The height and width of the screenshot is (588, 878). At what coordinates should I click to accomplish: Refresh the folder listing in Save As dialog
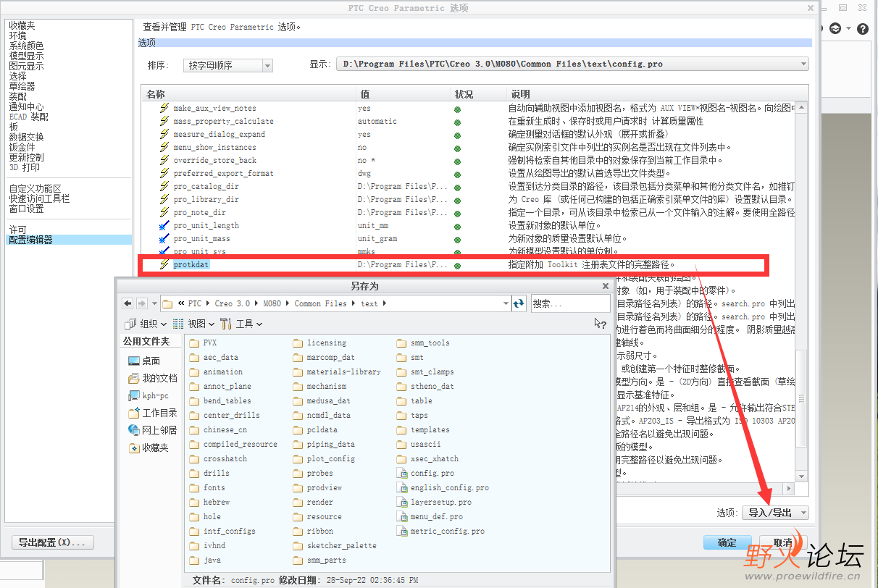pyautogui.click(x=519, y=303)
